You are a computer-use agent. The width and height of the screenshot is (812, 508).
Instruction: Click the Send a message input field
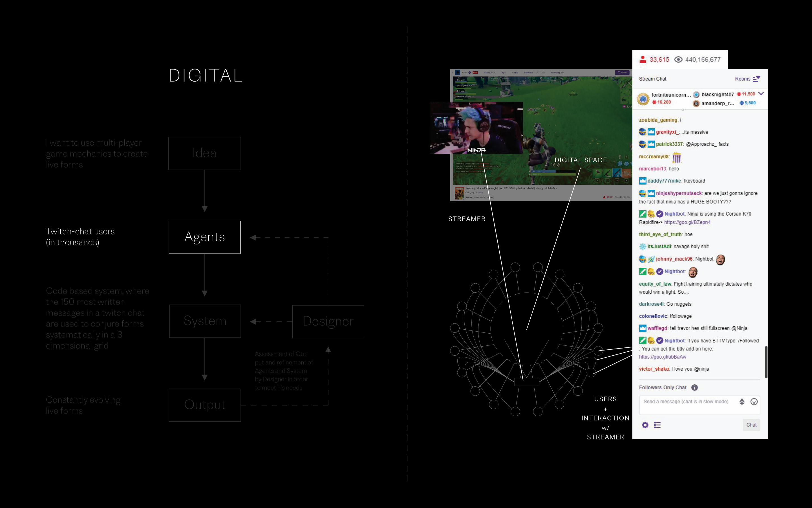point(700,405)
